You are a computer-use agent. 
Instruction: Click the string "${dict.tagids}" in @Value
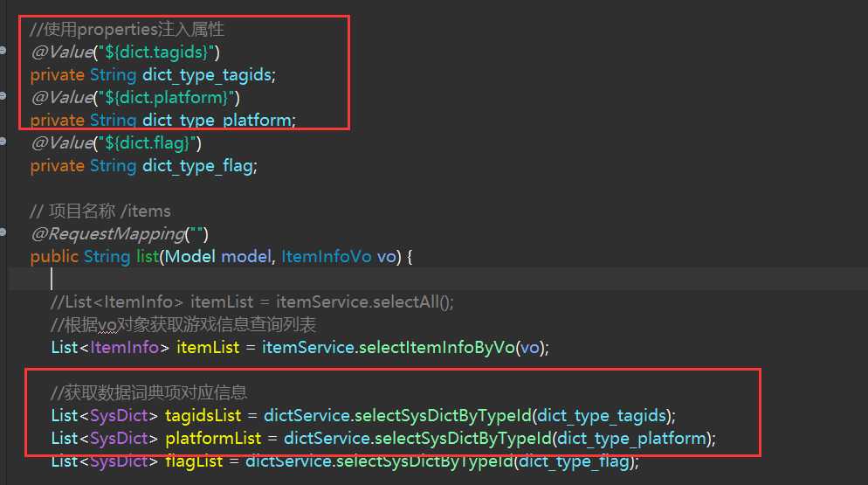(x=156, y=52)
